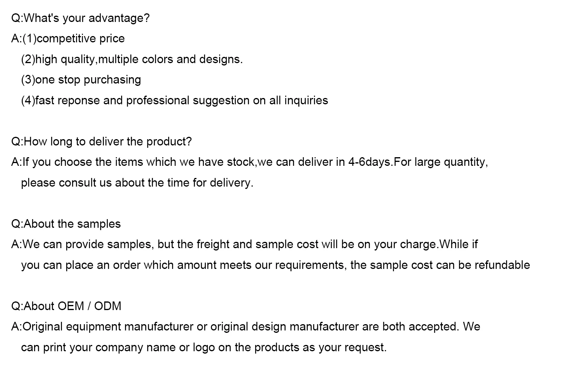
Task: Click the text '4-6days' in delivery answer
Action: [x=370, y=162]
